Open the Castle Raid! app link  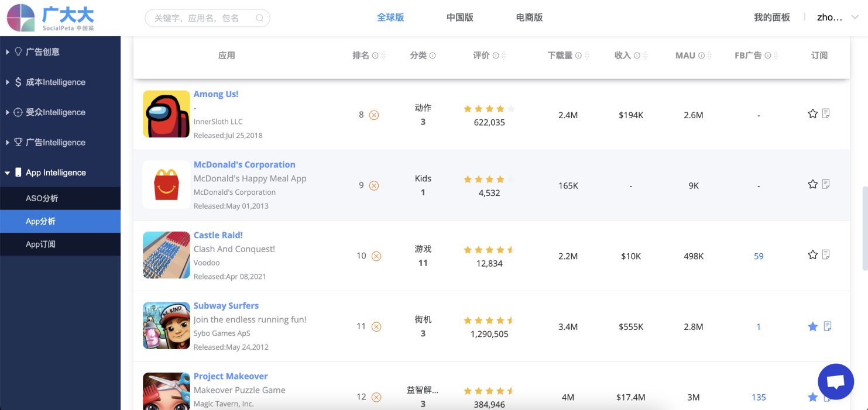click(218, 235)
